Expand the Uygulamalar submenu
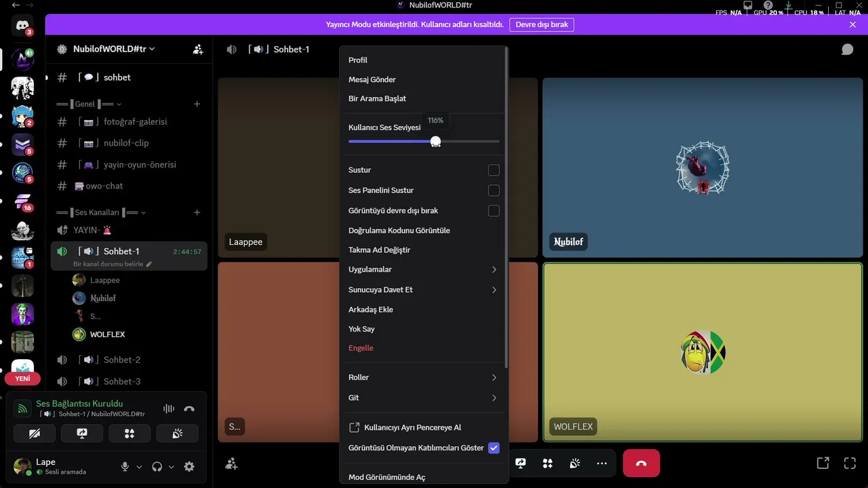The height and width of the screenshot is (488, 868). coord(424,270)
